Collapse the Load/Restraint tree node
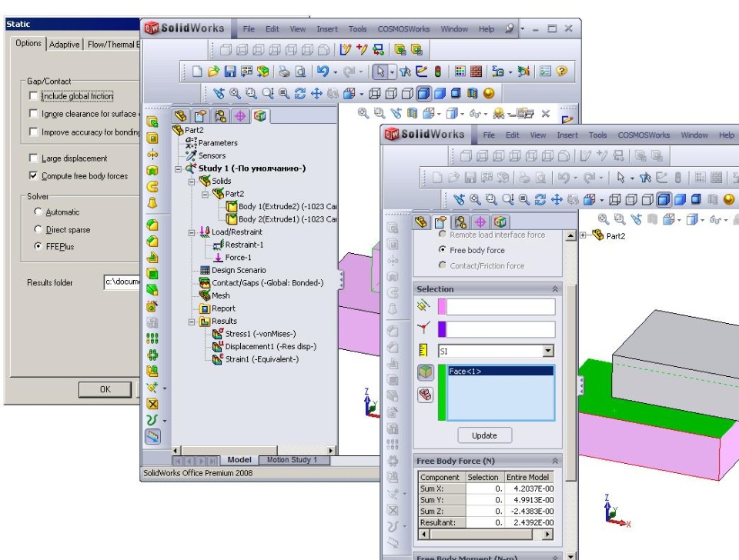 tap(192, 232)
